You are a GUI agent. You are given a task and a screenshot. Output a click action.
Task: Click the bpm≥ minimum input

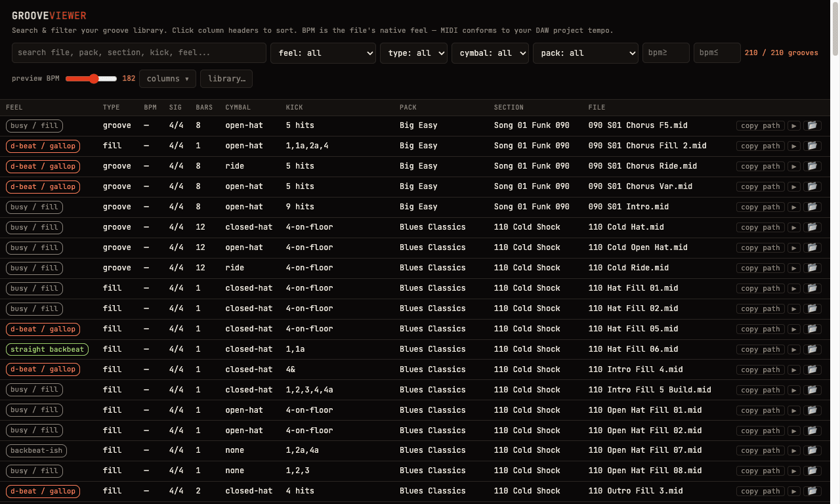click(666, 53)
